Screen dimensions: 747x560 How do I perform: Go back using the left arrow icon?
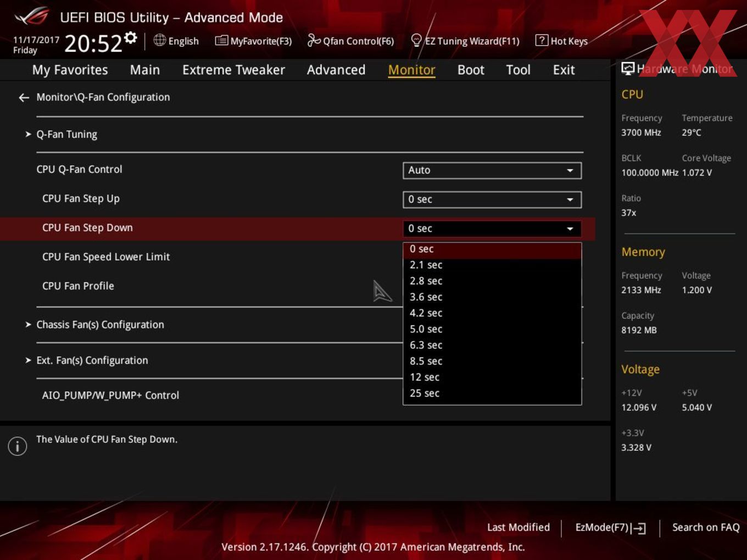[24, 98]
